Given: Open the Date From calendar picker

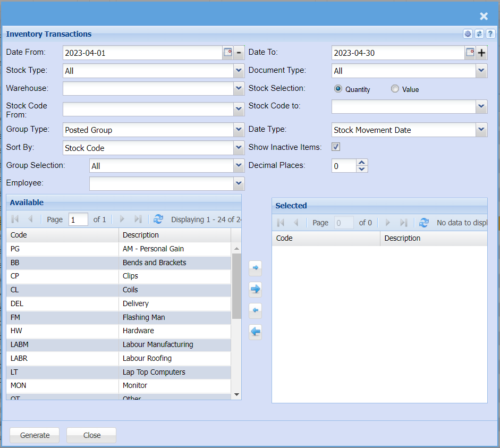Looking at the screenshot, I should 227,52.
